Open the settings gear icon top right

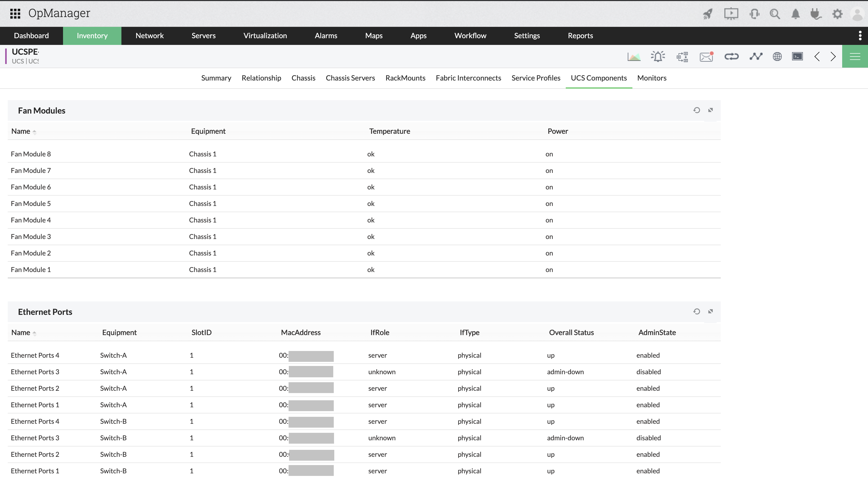coord(837,14)
